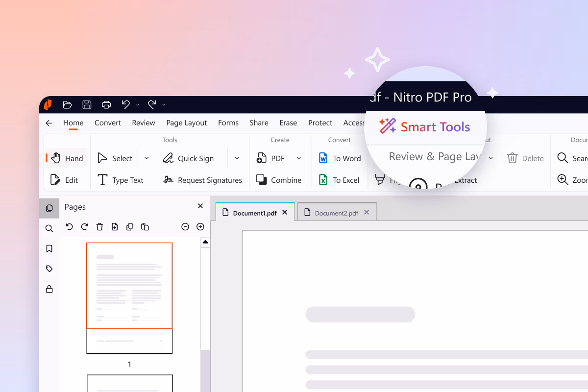
Task: Choose the Edit tool
Action: [64, 180]
